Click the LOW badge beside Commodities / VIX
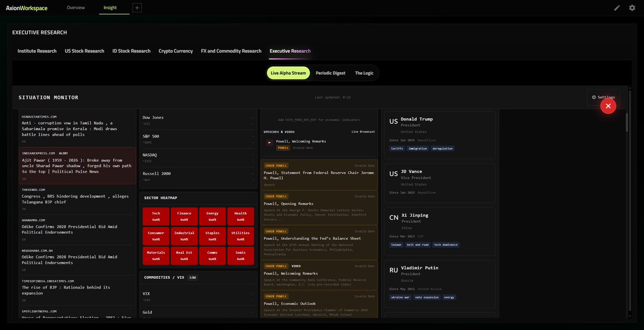 pyautogui.click(x=193, y=277)
